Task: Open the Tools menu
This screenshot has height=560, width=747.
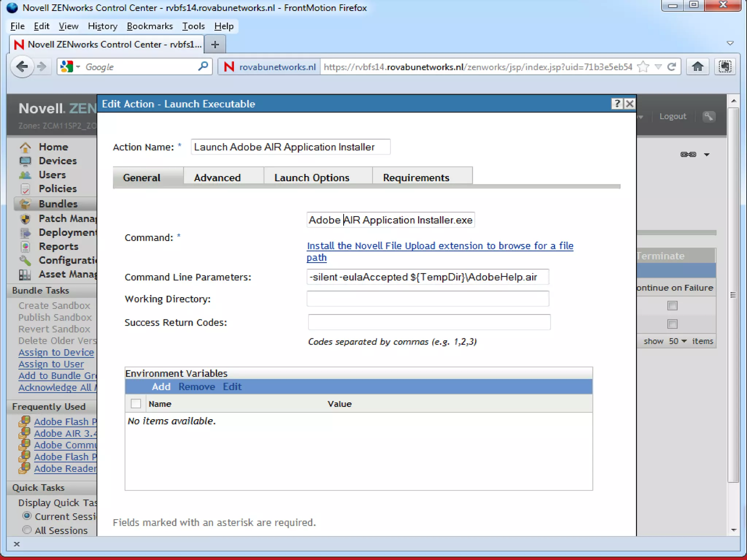Action: pos(193,26)
